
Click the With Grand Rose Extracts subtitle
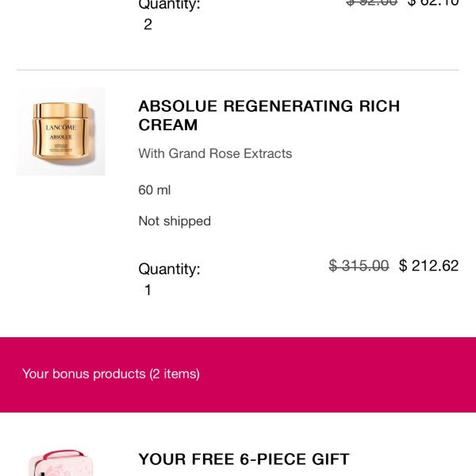coord(215,153)
